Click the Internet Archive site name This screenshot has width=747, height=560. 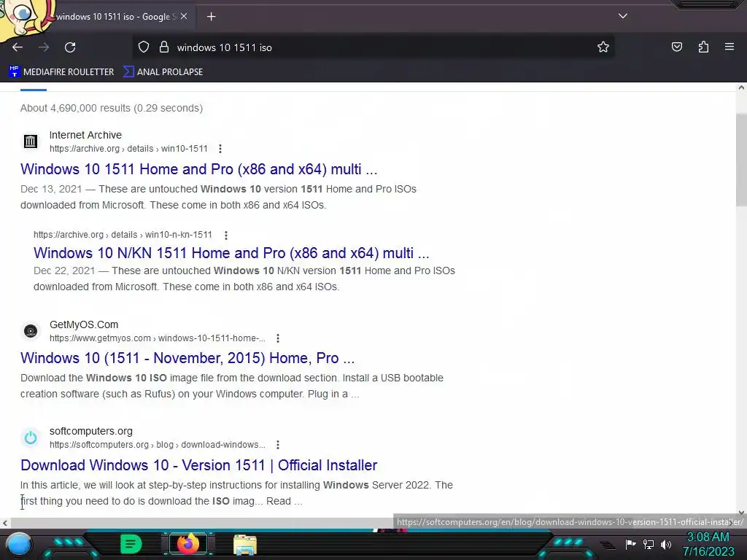coord(86,135)
